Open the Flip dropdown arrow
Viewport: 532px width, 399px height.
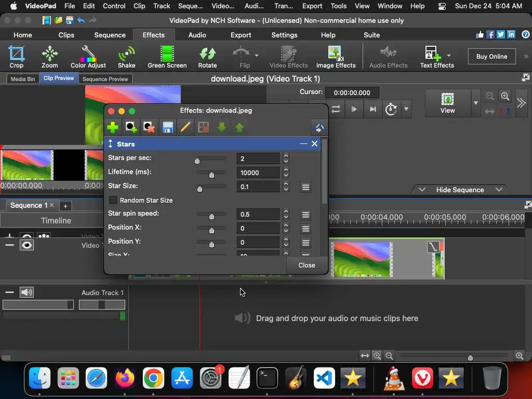tap(257, 55)
